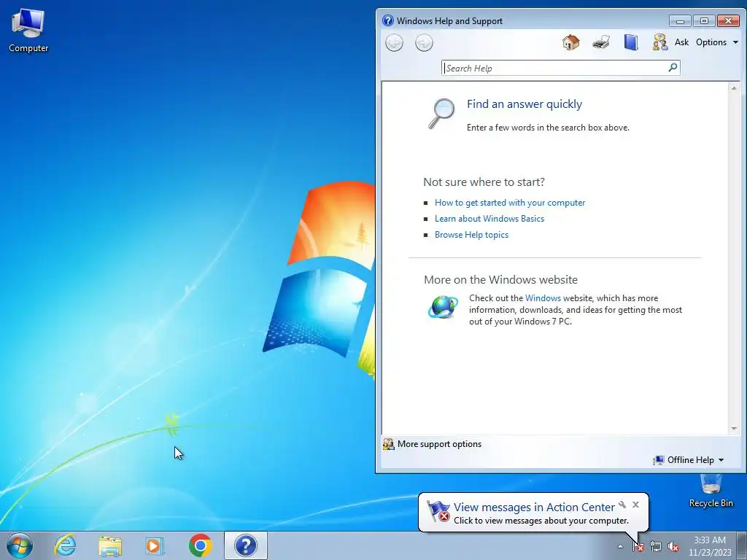Select the Recycle Bin desktop icon
The width and height of the screenshot is (747, 560).
(711, 491)
